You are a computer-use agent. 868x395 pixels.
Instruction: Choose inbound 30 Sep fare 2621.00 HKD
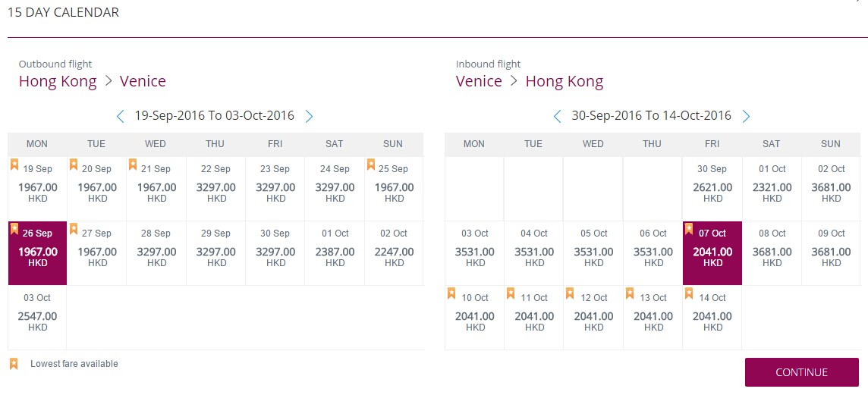coord(712,189)
